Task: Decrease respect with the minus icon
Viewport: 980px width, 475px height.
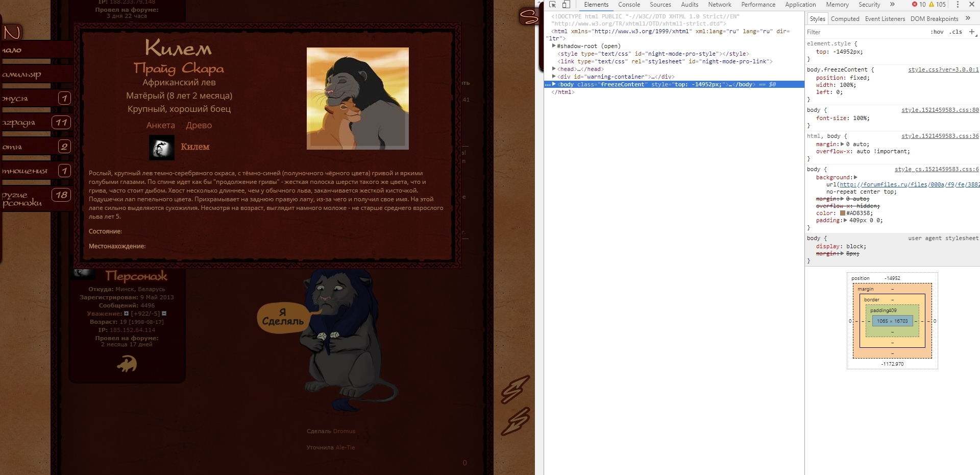Action: (x=164, y=314)
